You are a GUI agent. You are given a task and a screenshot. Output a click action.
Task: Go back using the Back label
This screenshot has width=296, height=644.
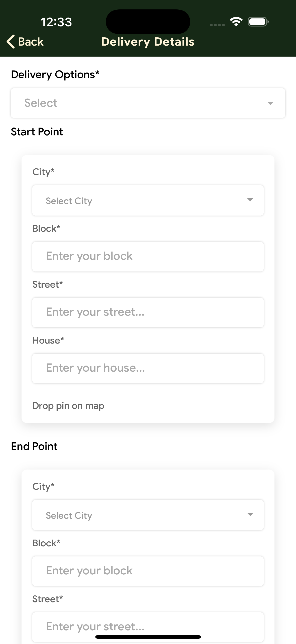point(31,42)
